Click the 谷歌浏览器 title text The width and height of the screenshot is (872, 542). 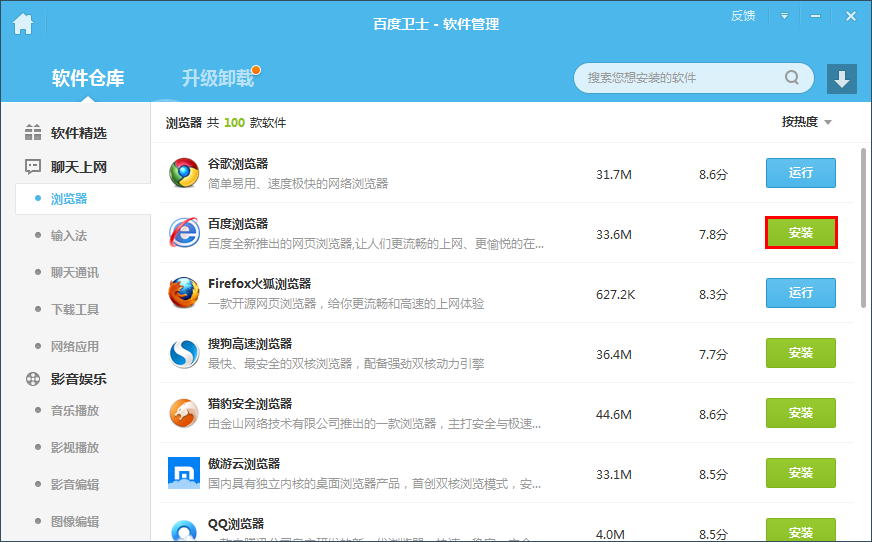pos(238,164)
